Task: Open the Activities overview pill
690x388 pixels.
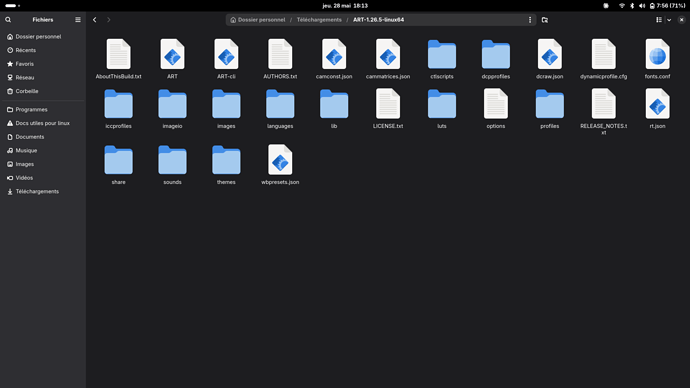Action: 12,6
